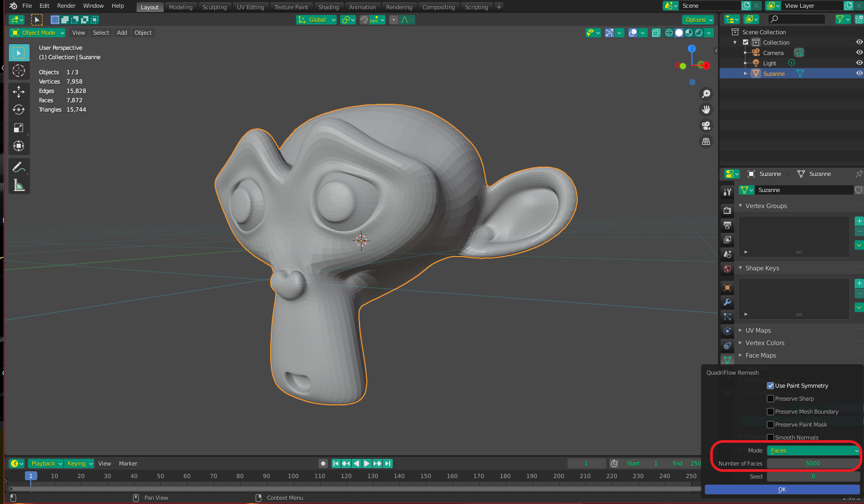Switch to the Shading workspace tab
This screenshot has width=864, height=504.
pyautogui.click(x=328, y=7)
